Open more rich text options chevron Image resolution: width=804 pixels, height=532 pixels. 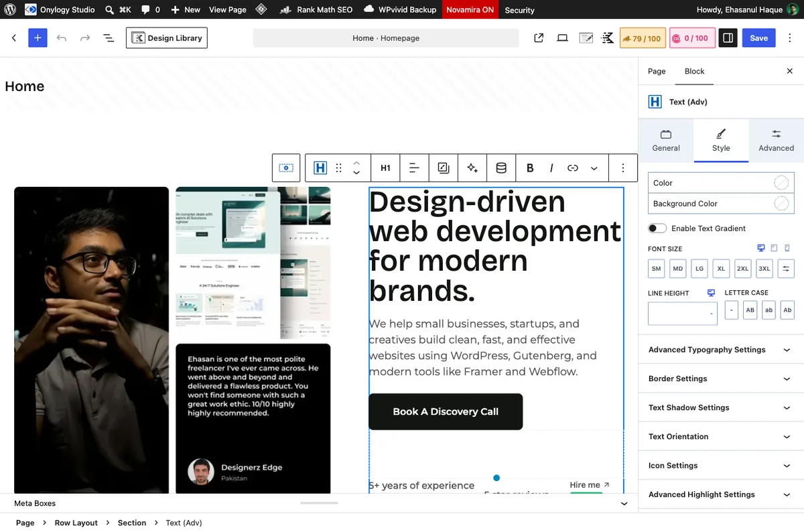[594, 168]
